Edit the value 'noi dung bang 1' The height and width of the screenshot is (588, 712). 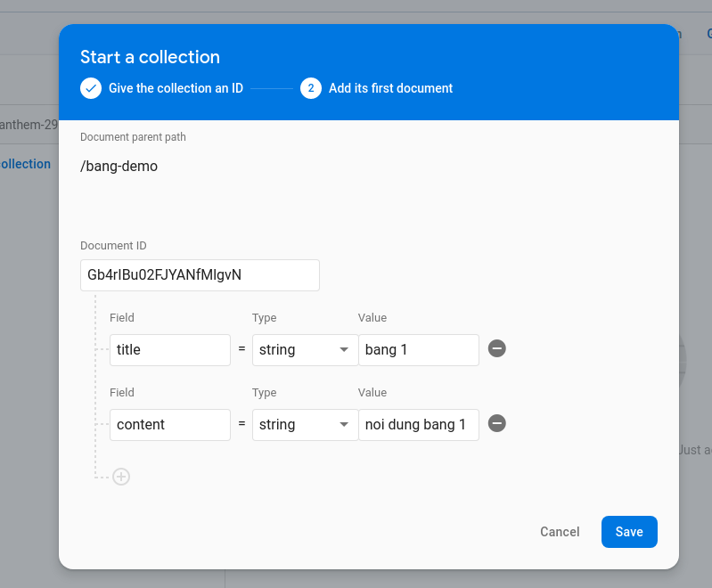pos(418,425)
